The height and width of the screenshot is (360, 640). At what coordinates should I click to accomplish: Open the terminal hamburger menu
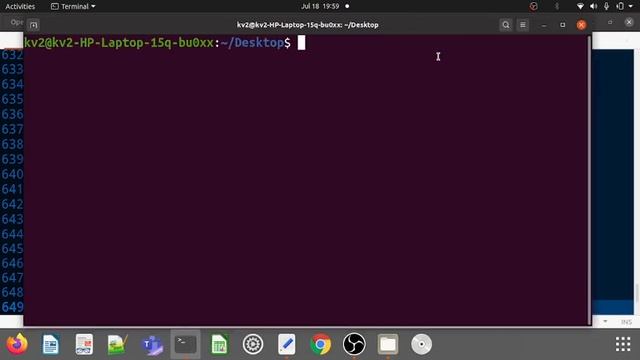click(523, 25)
